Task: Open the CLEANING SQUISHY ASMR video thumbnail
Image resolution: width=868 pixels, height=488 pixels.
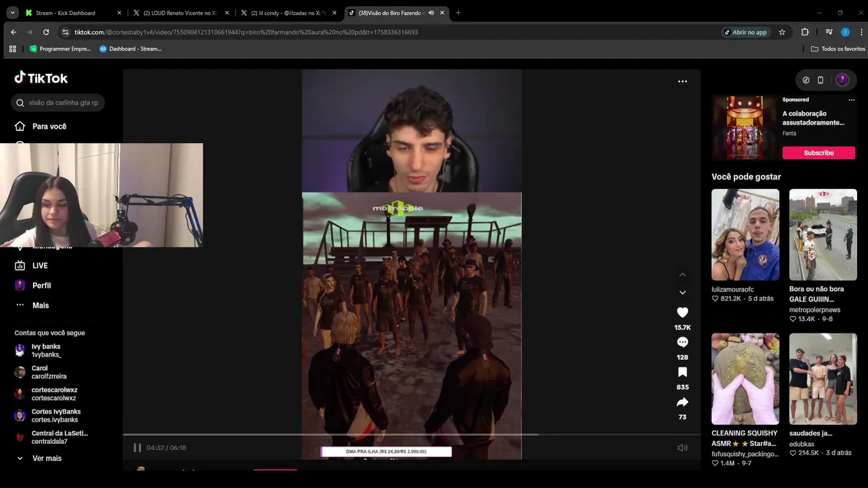Action: coord(745,378)
